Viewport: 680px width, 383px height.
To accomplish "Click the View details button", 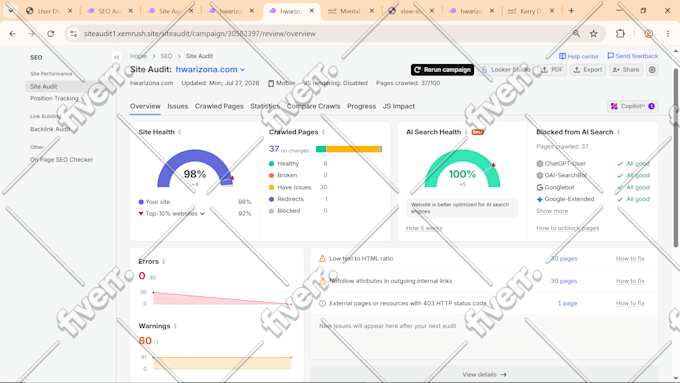I will click(484, 374).
